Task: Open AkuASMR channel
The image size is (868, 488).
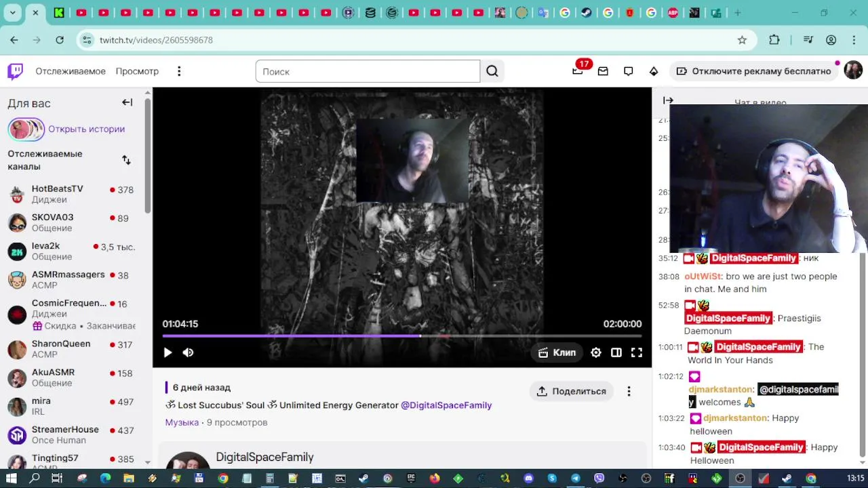Action: (x=72, y=377)
